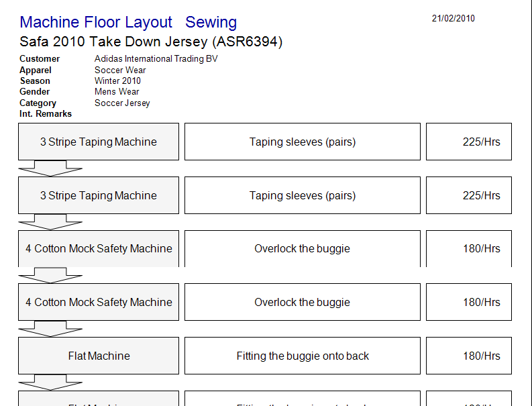
Task: Click the arrow below the first taping machine
Action: [x=50, y=168]
